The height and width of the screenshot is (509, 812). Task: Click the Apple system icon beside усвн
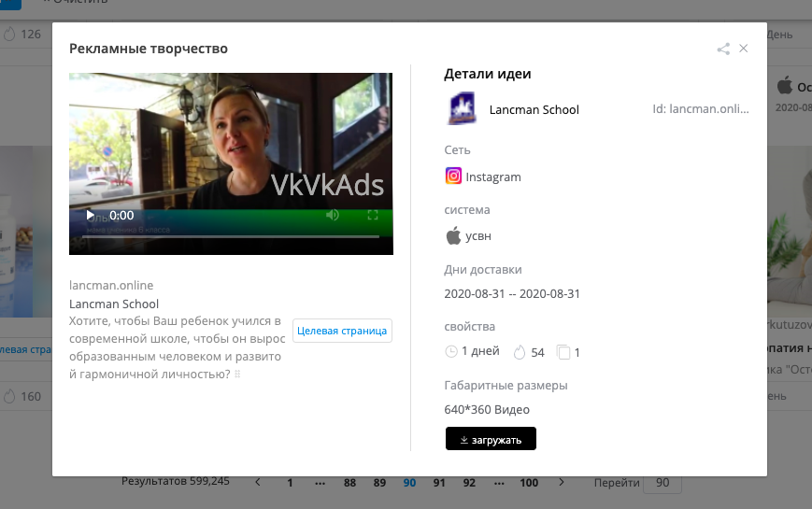pyautogui.click(x=453, y=235)
